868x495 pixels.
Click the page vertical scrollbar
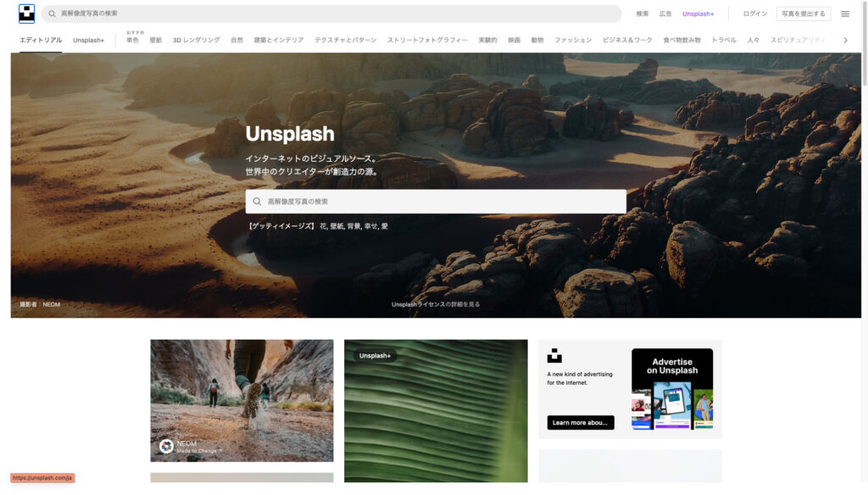(865, 42)
